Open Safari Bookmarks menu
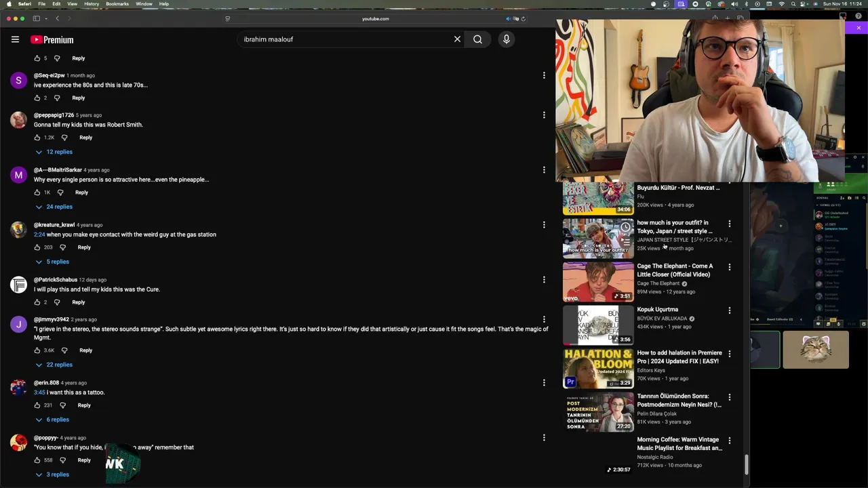 (x=117, y=4)
